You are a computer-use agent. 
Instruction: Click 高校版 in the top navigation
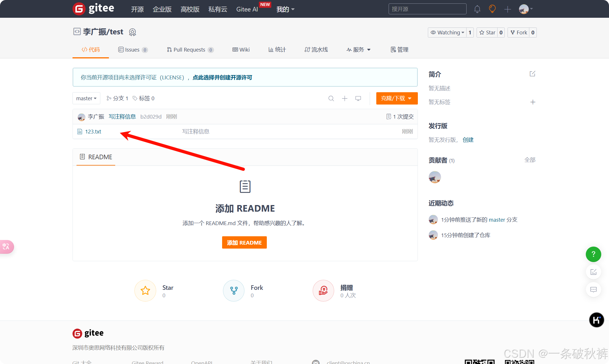190,9
